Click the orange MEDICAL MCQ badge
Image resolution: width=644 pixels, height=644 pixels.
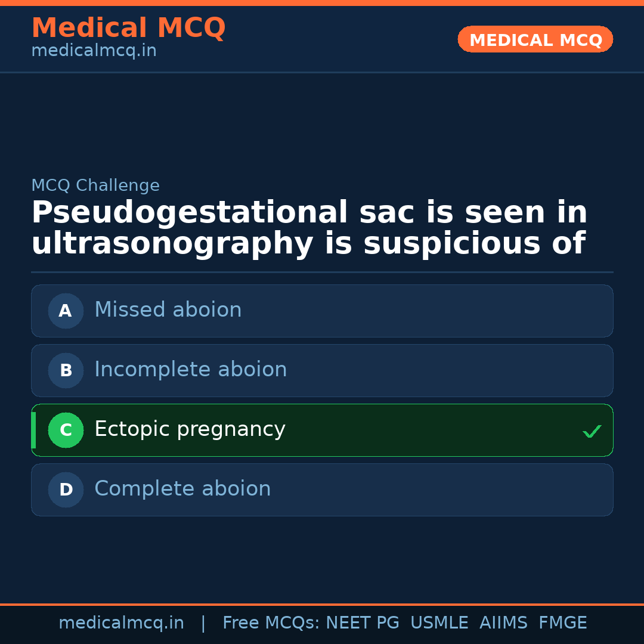(535, 39)
